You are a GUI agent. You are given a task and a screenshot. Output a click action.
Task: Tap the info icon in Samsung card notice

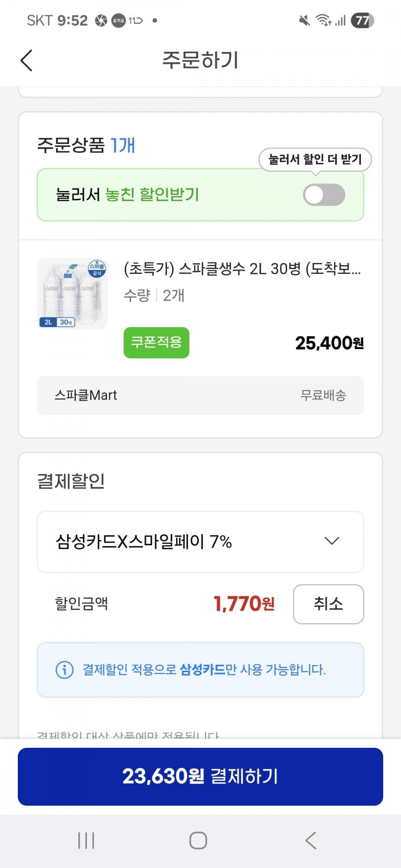pos(64,669)
